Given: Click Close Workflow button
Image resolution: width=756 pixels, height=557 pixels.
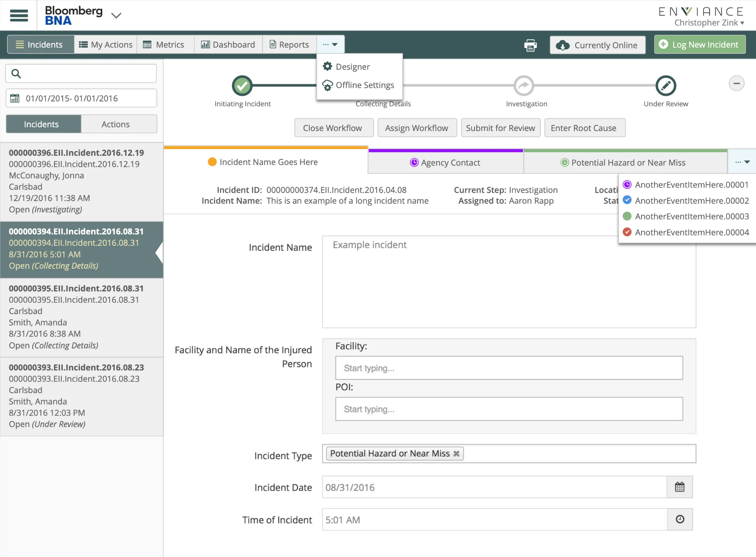Looking at the screenshot, I should point(334,128).
